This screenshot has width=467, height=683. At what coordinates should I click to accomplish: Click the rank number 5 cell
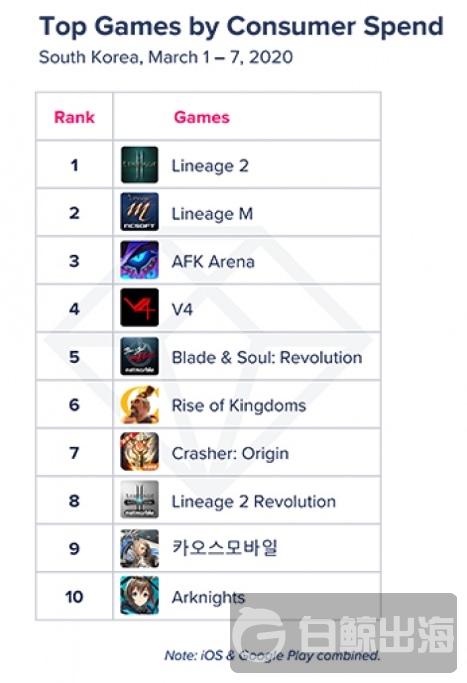74,357
